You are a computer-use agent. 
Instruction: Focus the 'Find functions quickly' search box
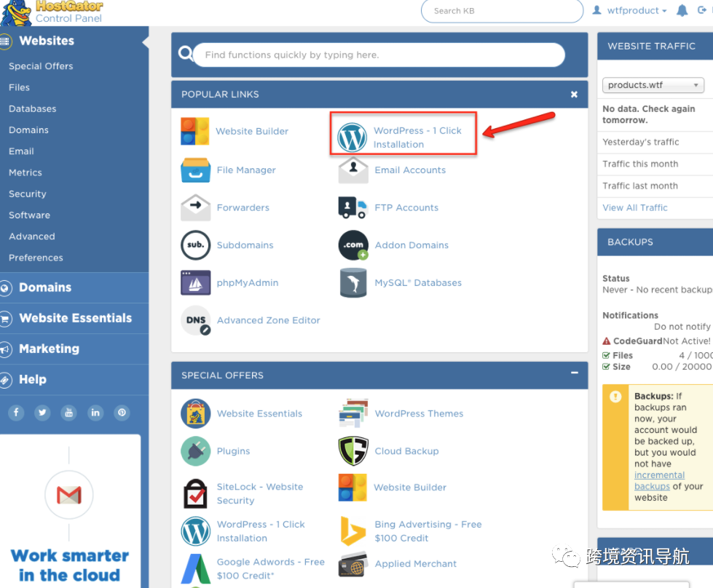point(379,55)
